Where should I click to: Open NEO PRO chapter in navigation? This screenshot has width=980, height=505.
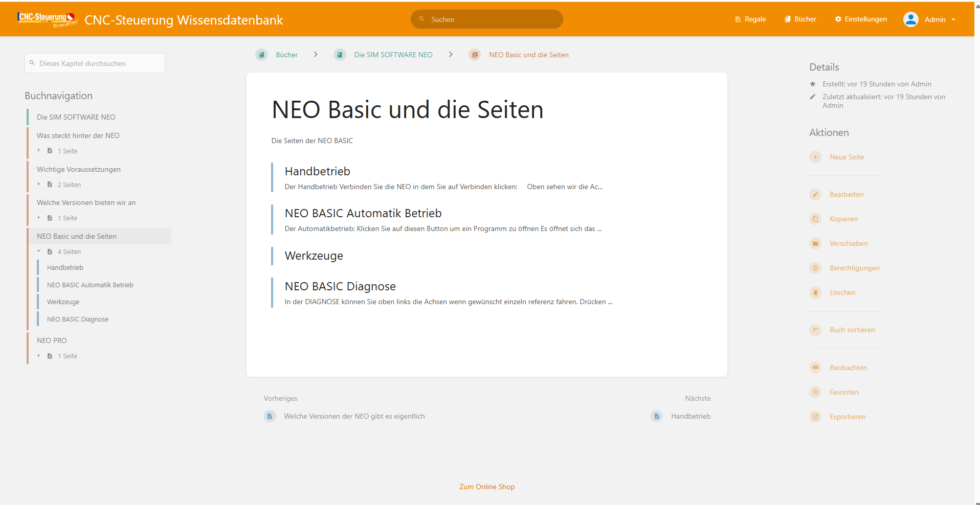52,340
